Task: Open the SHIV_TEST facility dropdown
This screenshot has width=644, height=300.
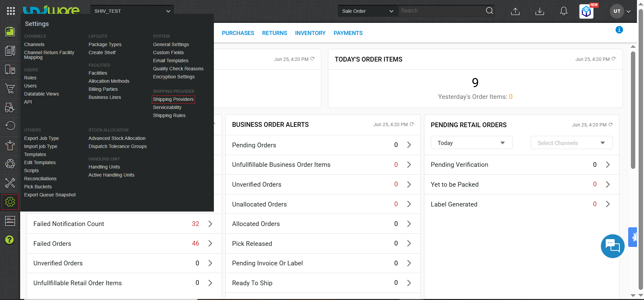Action: tap(132, 11)
